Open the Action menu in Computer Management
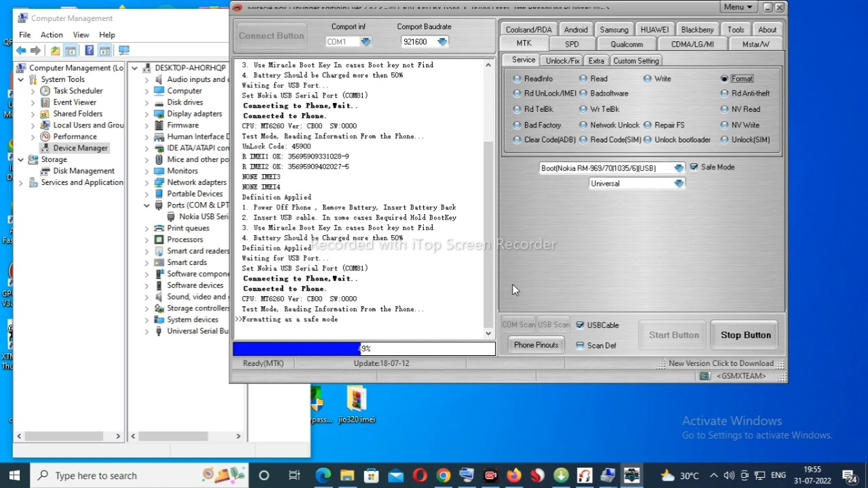Image resolution: width=868 pixels, height=488 pixels. [52, 35]
